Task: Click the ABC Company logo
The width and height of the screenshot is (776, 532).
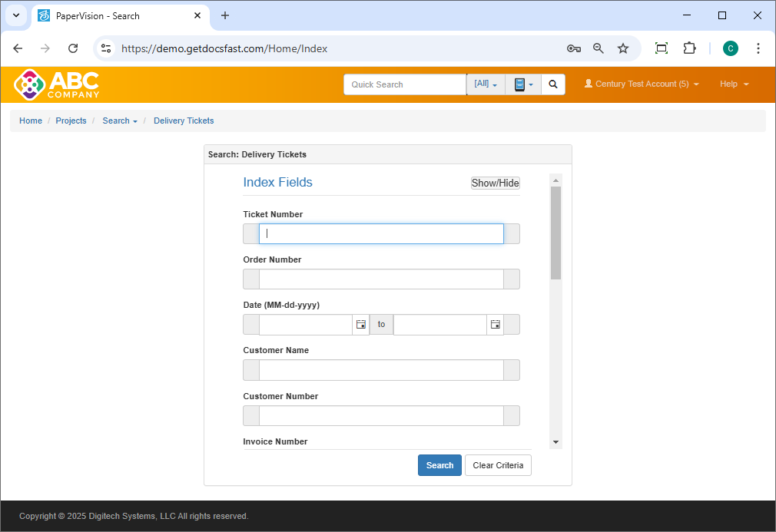Action: [x=57, y=84]
